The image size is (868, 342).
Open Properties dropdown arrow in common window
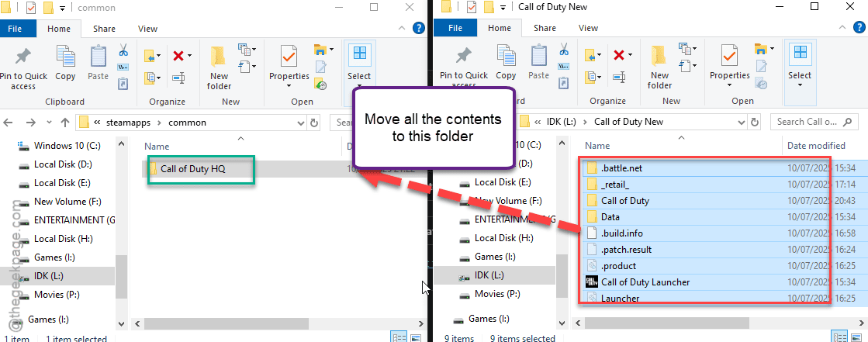tap(289, 86)
